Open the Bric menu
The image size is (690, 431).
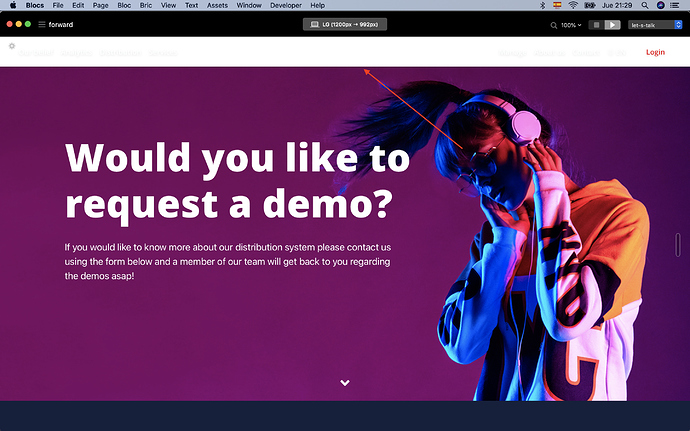click(x=146, y=6)
